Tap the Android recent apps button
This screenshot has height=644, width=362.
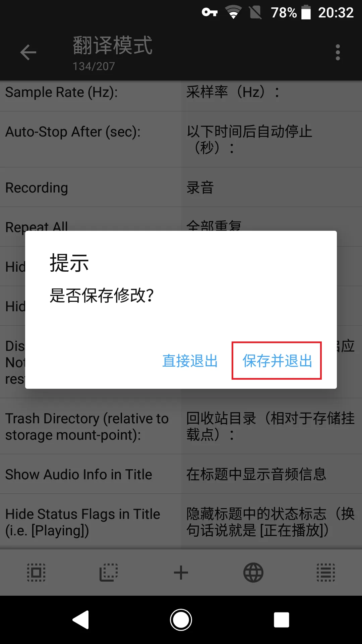(x=282, y=620)
